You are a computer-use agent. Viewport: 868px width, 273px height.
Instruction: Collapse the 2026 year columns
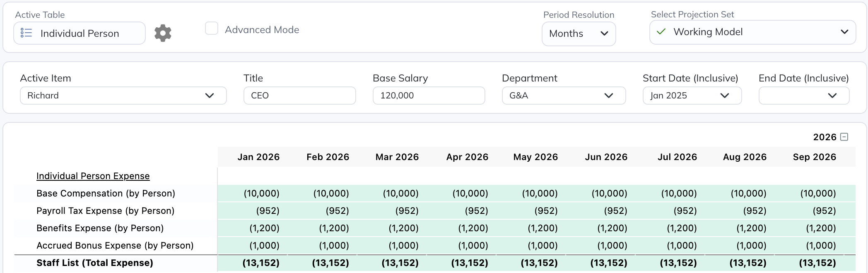844,137
